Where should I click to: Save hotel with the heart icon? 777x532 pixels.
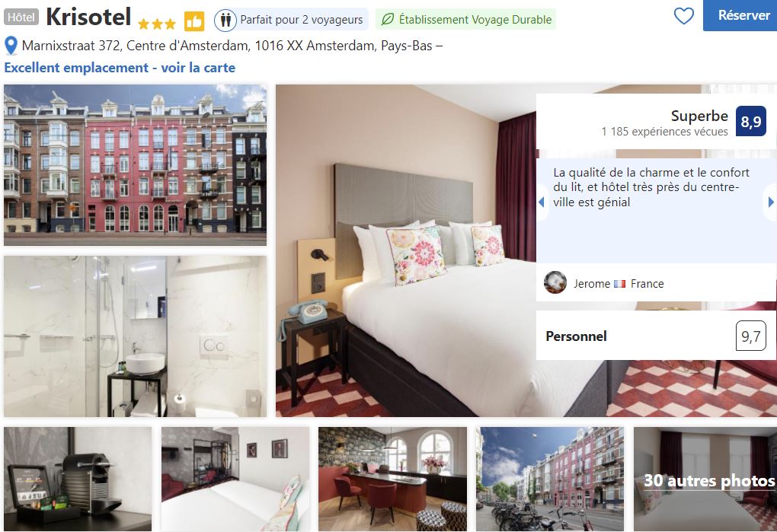[x=684, y=16]
